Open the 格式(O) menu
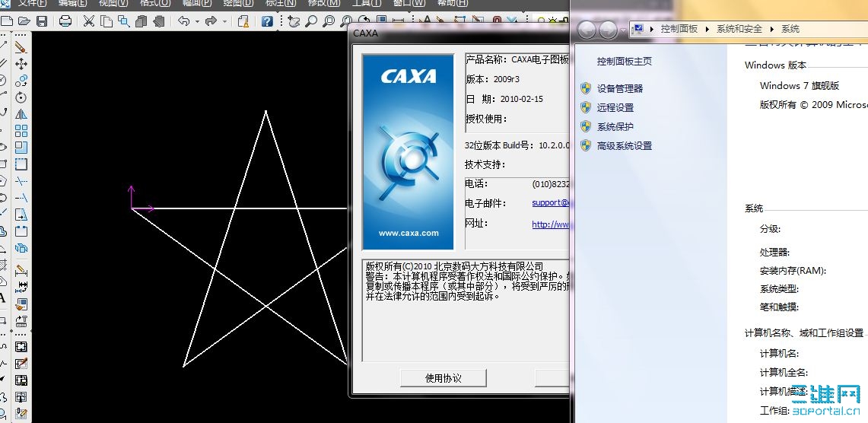 (x=155, y=3)
